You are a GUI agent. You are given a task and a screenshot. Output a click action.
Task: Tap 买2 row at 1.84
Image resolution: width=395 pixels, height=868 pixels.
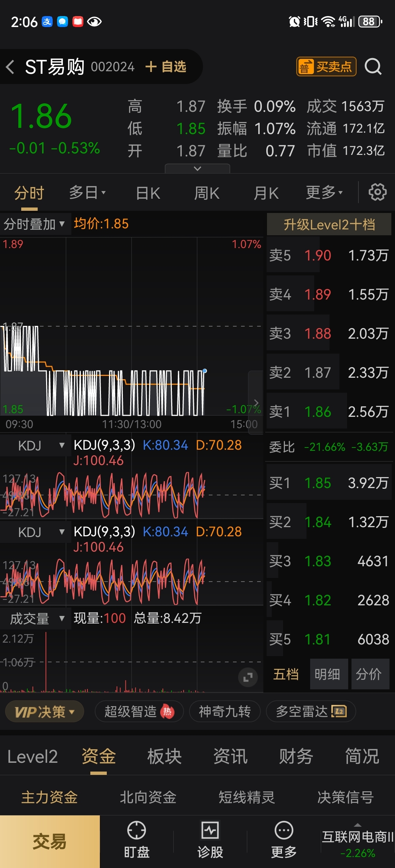point(329,522)
